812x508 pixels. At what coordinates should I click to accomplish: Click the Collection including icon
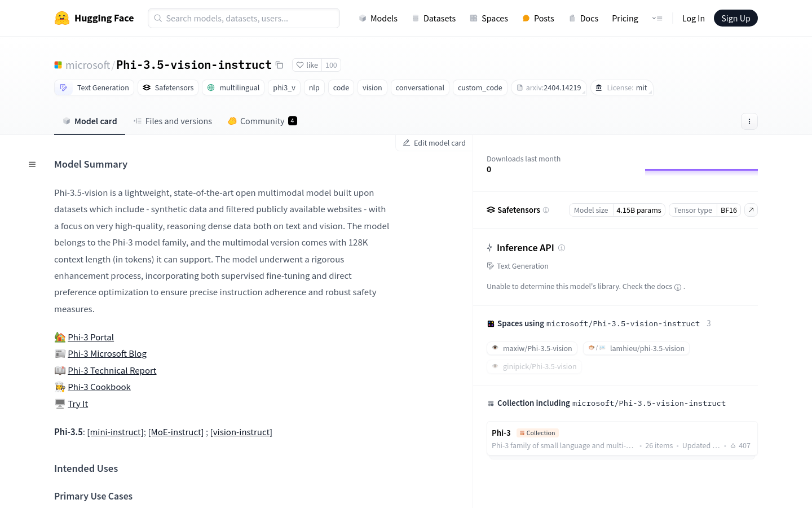(x=491, y=404)
